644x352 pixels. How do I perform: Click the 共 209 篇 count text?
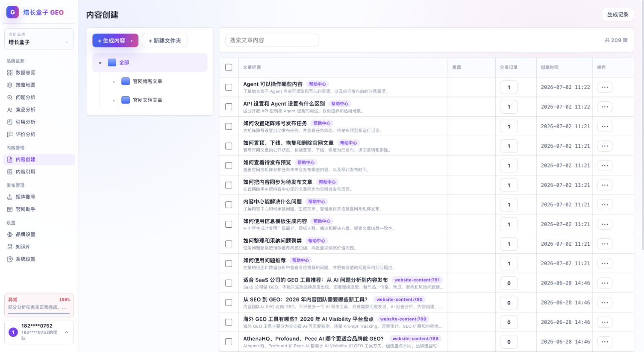[x=616, y=40]
